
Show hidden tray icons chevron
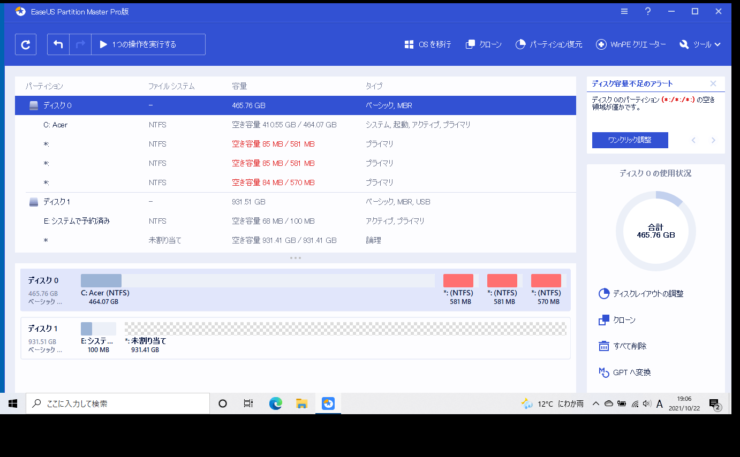click(596, 404)
